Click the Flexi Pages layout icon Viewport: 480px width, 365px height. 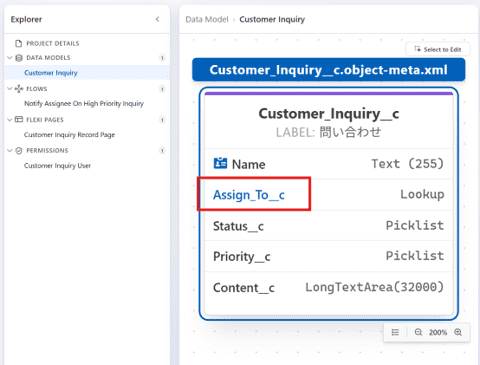[x=19, y=119]
